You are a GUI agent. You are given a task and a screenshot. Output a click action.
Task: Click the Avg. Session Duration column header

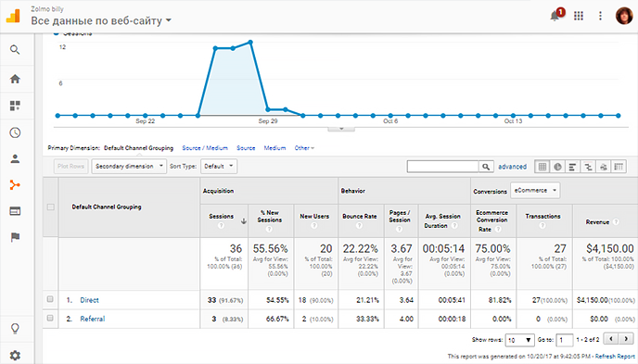pos(442,220)
